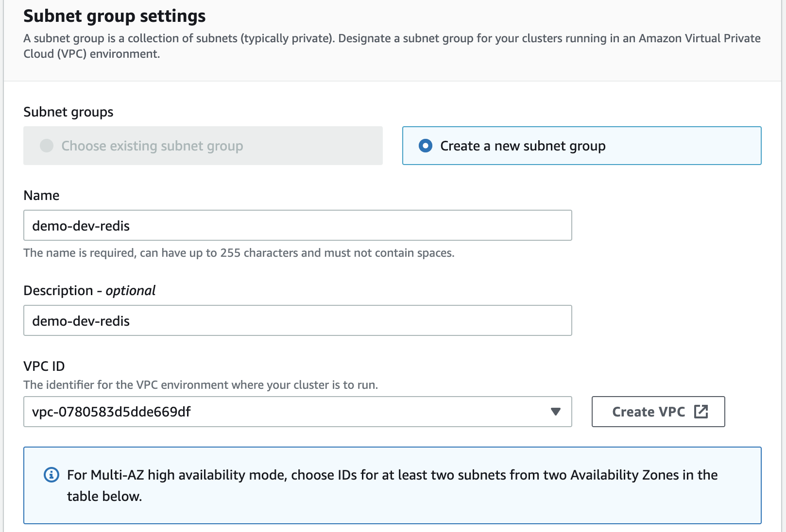
Task: Click the Subnet group settings heading
Action: (x=115, y=16)
